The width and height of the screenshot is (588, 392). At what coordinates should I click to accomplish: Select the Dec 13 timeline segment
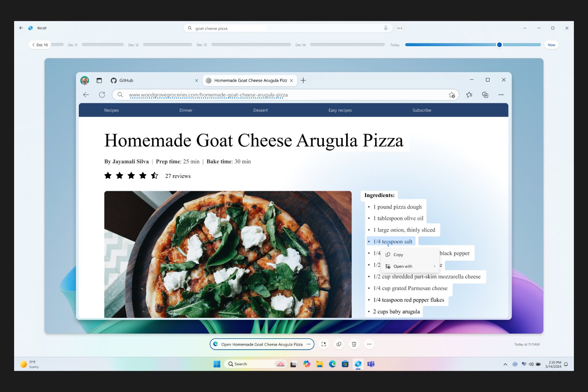point(251,45)
